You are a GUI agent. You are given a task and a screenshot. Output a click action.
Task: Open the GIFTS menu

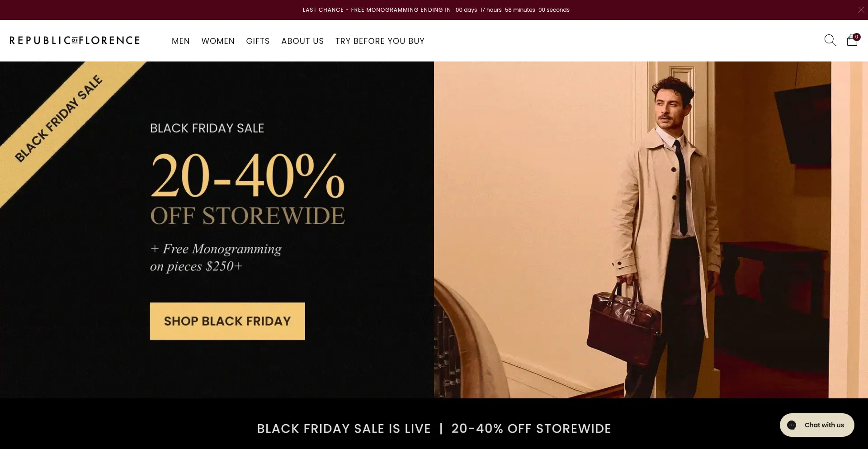[258, 41]
